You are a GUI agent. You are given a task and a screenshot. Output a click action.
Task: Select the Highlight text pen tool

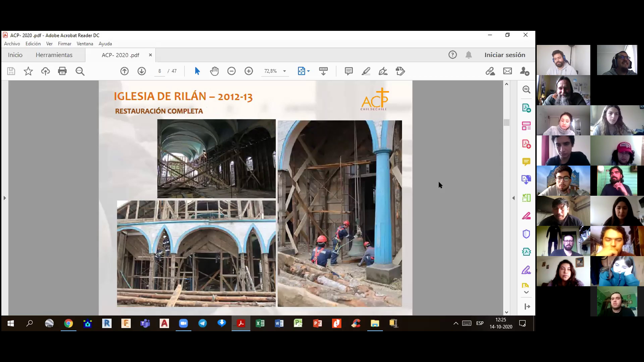click(366, 71)
